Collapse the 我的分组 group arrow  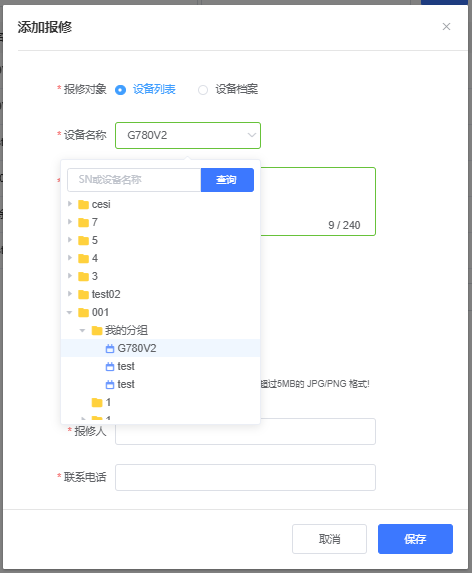pyautogui.click(x=83, y=330)
